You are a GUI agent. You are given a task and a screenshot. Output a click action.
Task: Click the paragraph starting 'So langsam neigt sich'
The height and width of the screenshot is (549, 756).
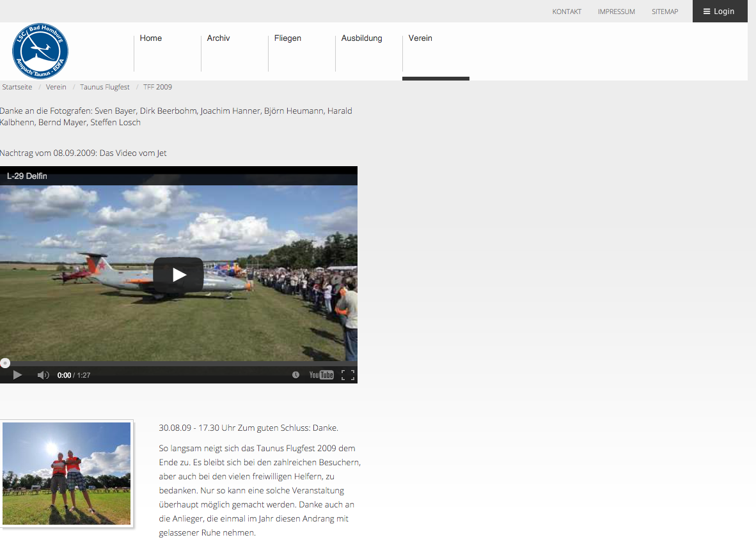[260, 490]
